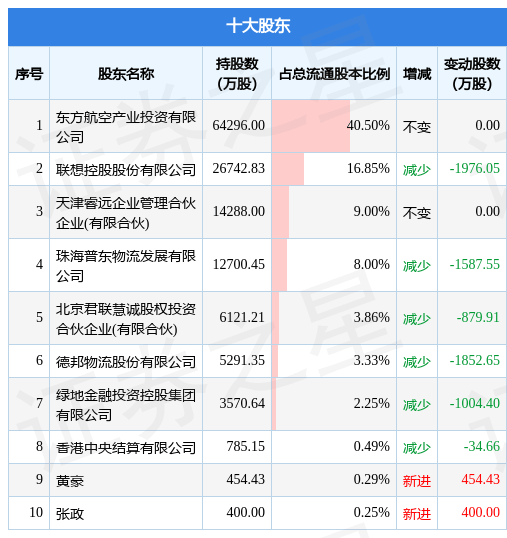This screenshot has width=507, height=538.
Task: Select the -1976.05 change value
Action: 475,168
